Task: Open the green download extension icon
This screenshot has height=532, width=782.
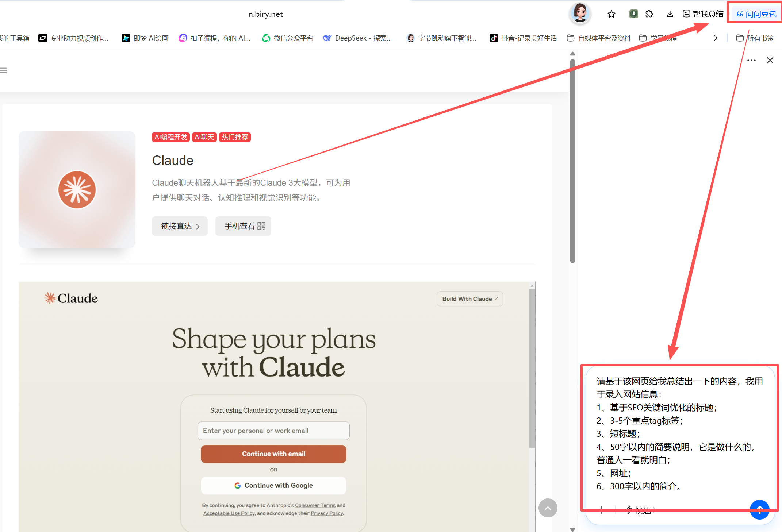Action: point(633,14)
